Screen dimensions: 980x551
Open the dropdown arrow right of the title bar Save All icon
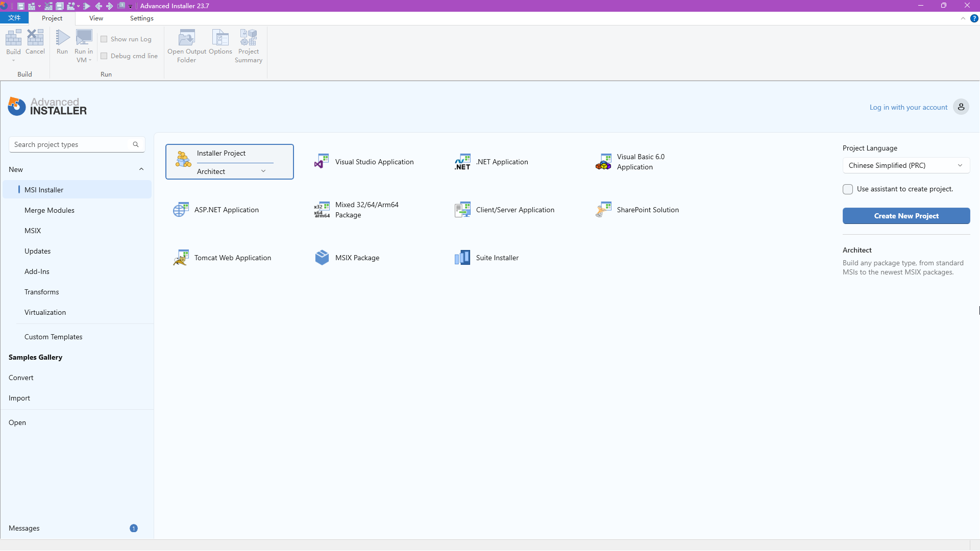pyautogui.click(x=78, y=6)
